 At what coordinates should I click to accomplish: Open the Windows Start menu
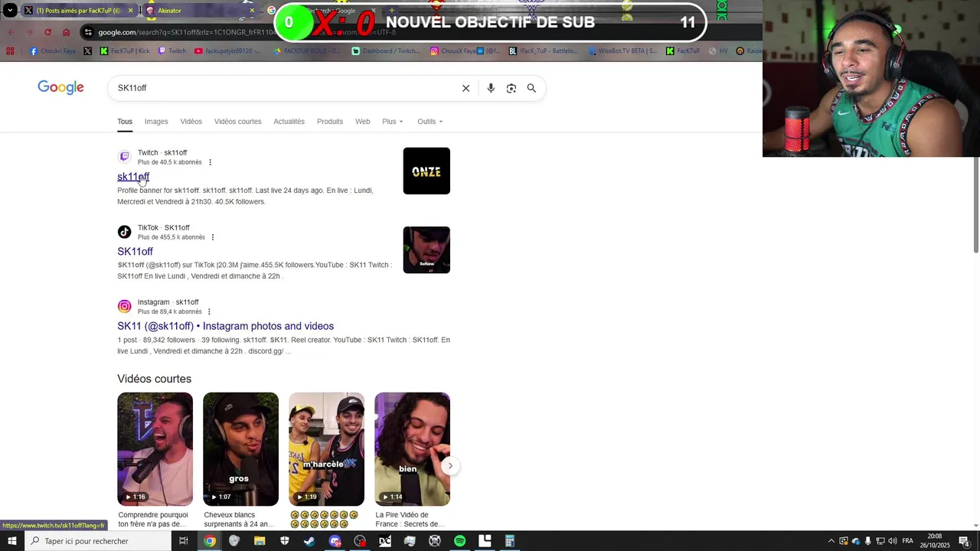(11, 541)
